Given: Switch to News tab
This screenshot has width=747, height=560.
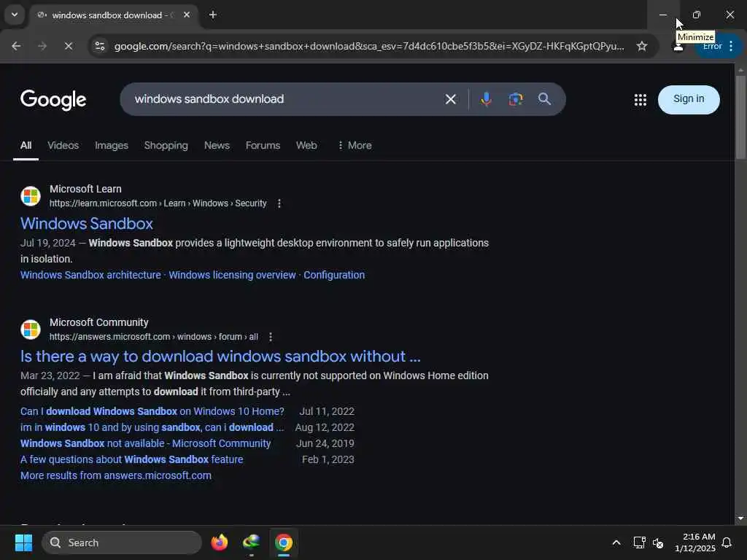Looking at the screenshot, I should tap(217, 146).
